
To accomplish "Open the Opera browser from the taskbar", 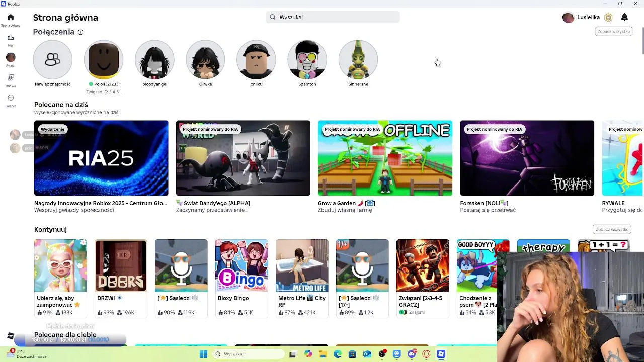I will coord(426,354).
